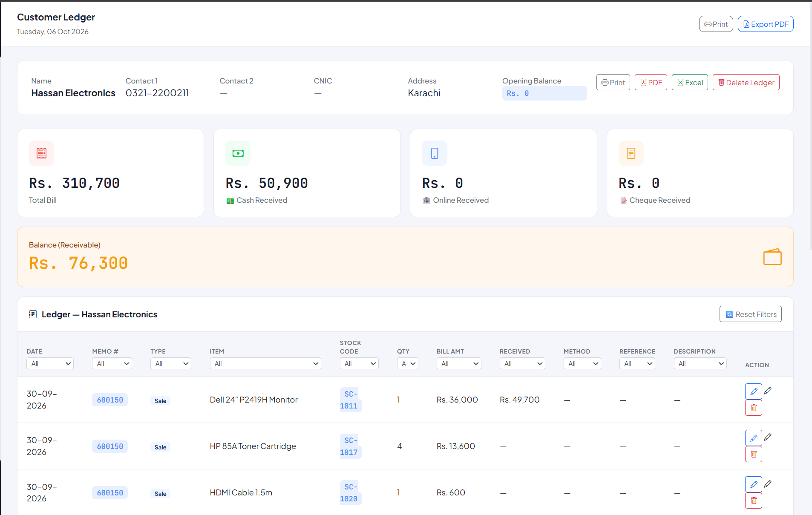Click stock code SC-1017
812x515 pixels.
[351, 446]
